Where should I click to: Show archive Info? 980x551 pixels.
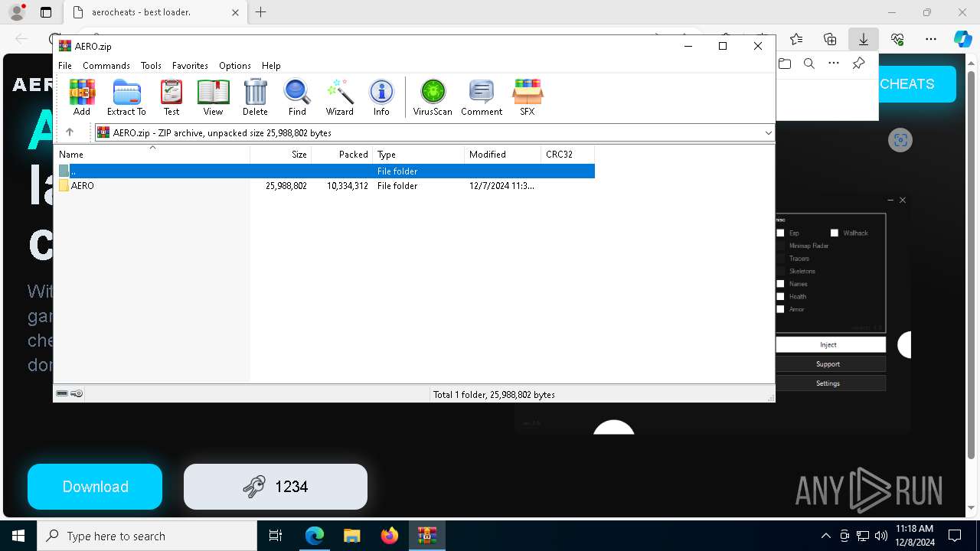coord(381,97)
